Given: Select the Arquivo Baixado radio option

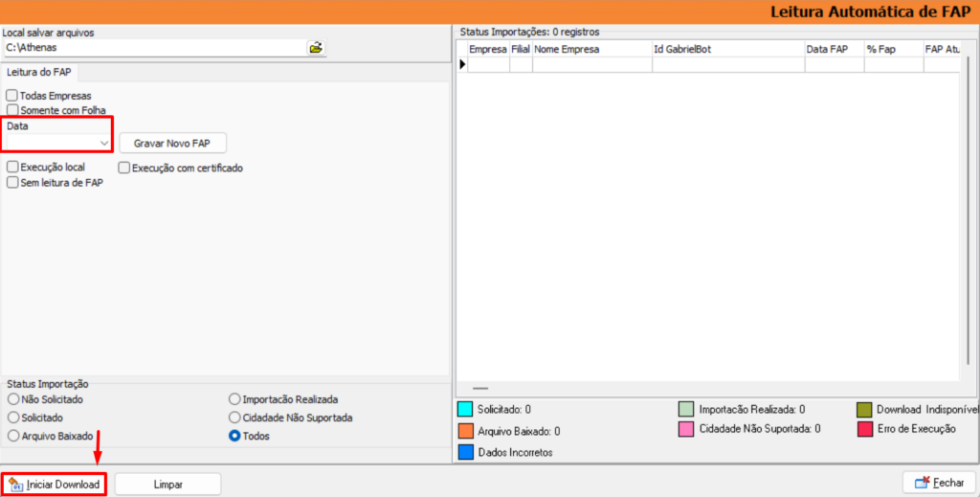Looking at the screenshot, I should click(x=13, y=436).
